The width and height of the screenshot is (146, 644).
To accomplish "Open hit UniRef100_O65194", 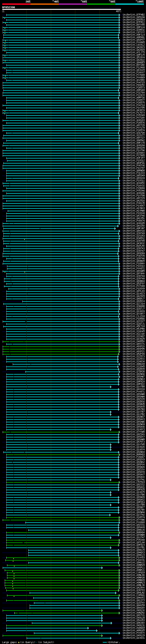I will [134, 17].
